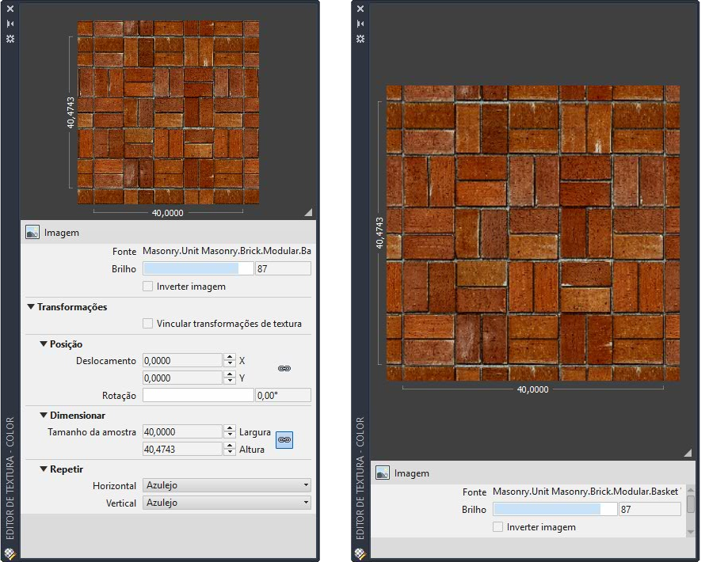Collapse the Posição section
Screen dimensions: 728x562
[x=44, y=344]
